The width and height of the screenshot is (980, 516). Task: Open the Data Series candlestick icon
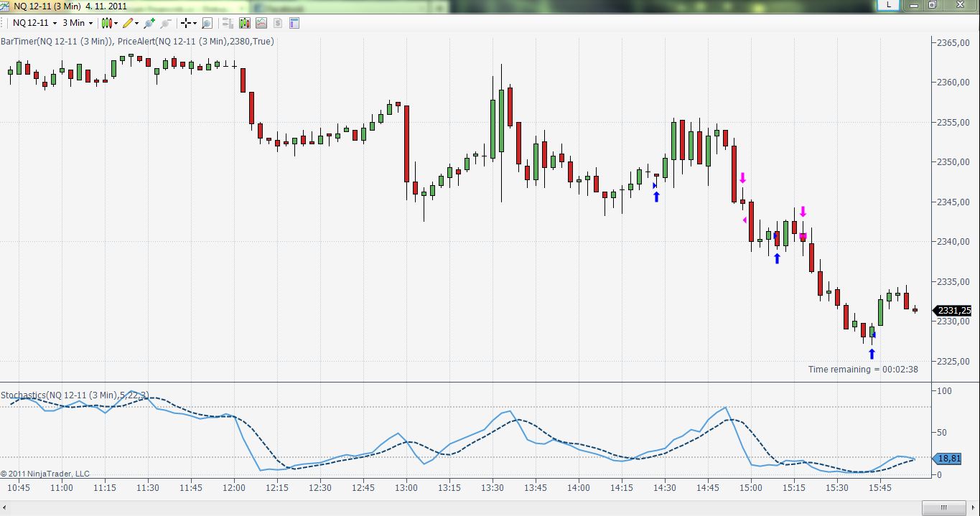coord(245,23)
